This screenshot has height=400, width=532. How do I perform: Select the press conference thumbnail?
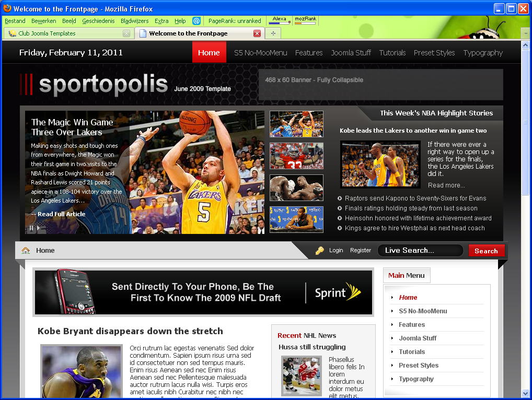[x=296, y=220]
